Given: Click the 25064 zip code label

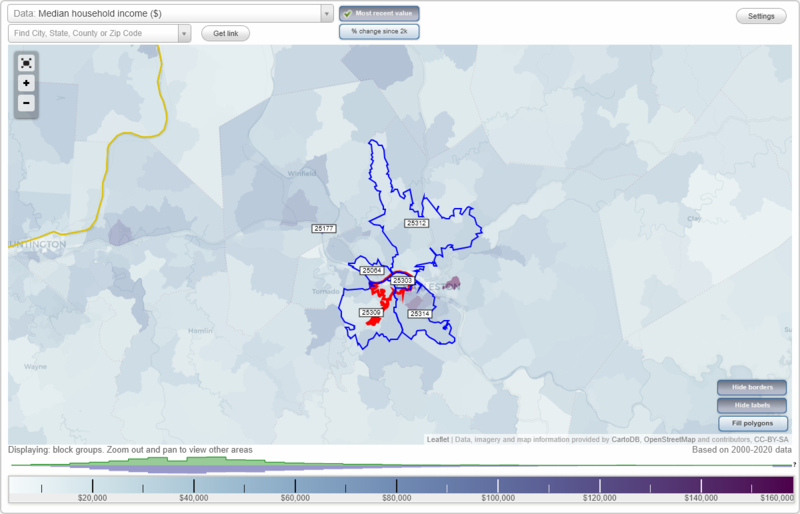Looking at the screenshot, I should click(x=371, y=271).
